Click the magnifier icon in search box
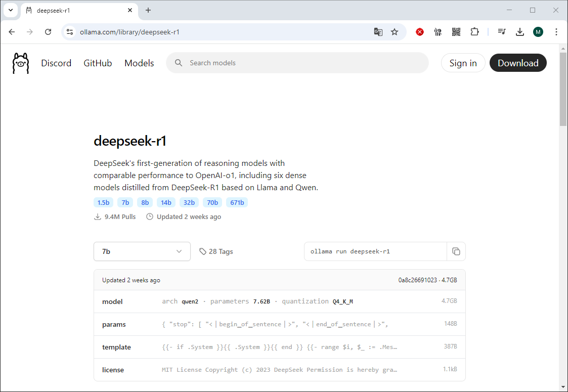This screenshot has height=392, width=568. tap(178, 63)
